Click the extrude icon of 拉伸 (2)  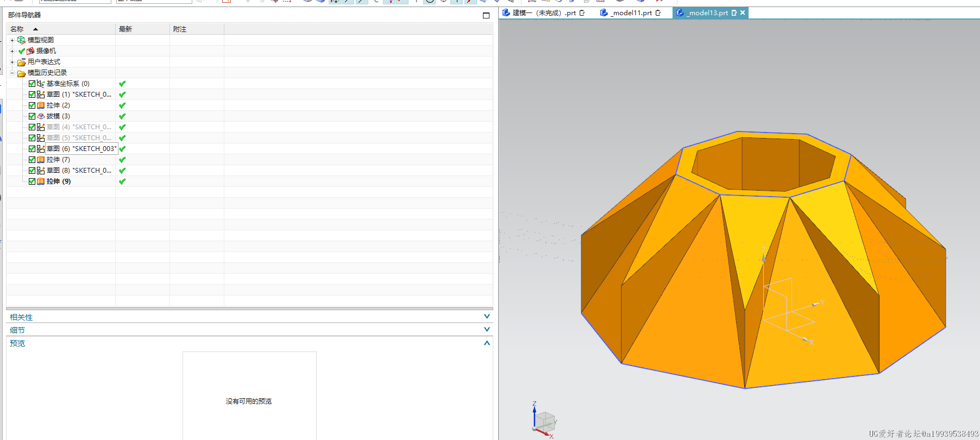[x=41, y=105]
